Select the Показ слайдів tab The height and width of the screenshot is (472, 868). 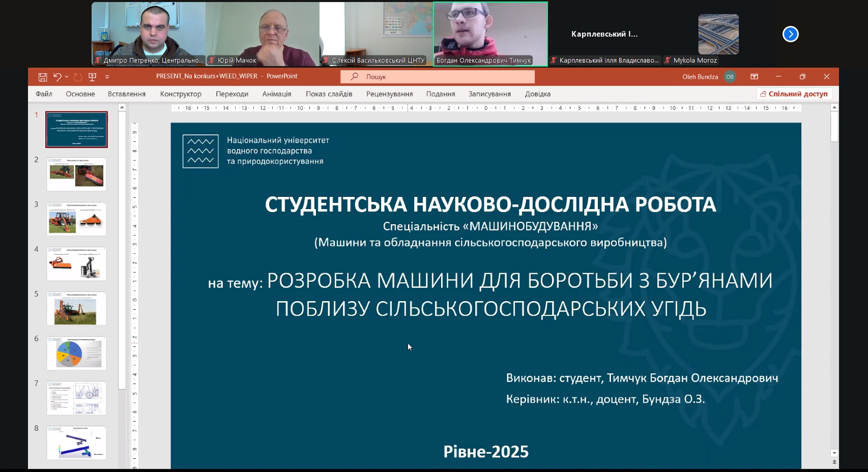329,94
